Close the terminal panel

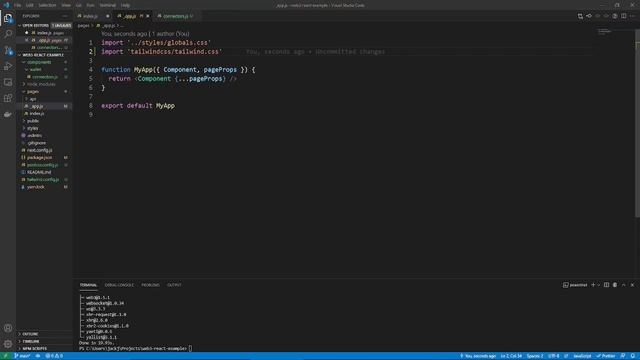632,285
